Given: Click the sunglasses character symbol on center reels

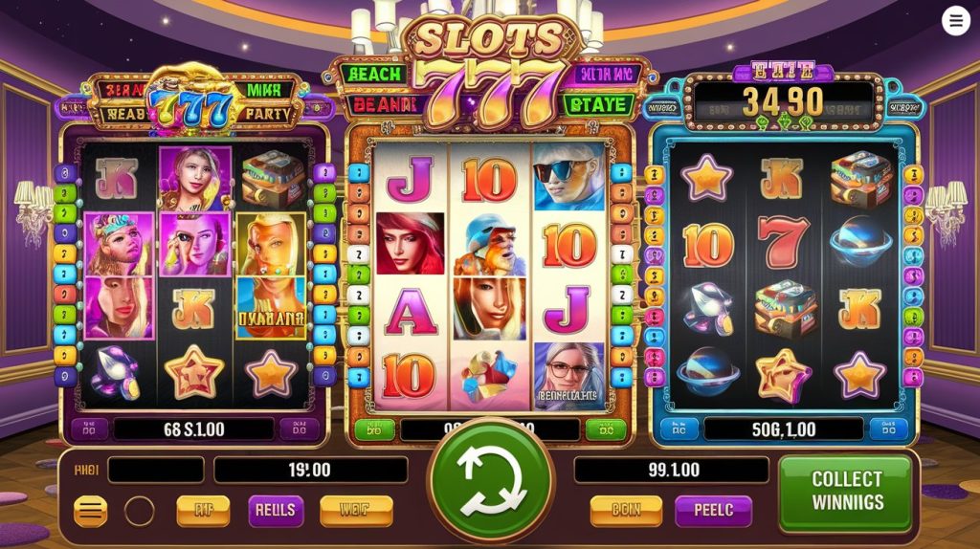Looking at the screenshot, I should pos(568,177).
